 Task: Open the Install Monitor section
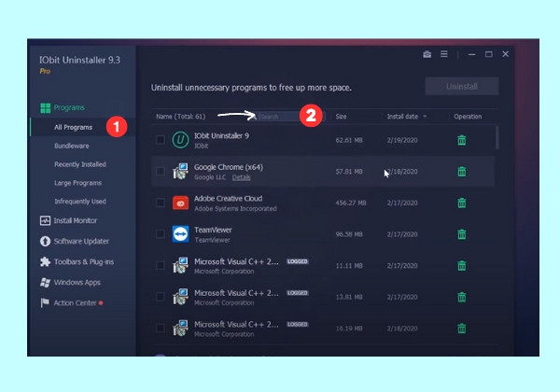[x=76, y=220]
